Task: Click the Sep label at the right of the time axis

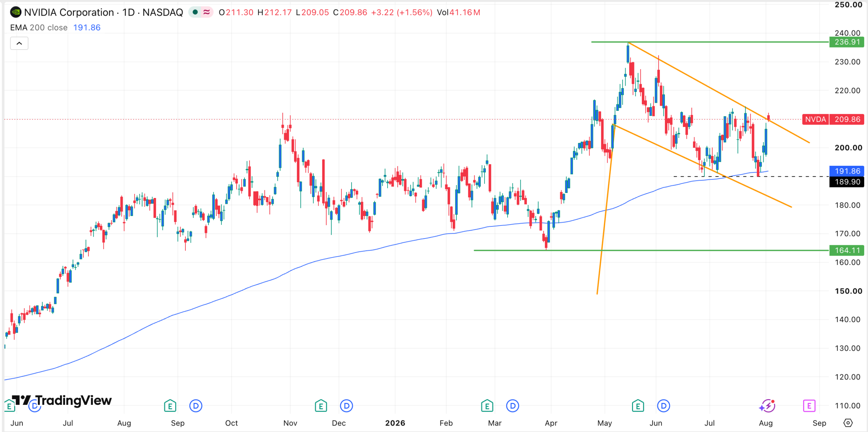Action: click(x=820, y=423)
